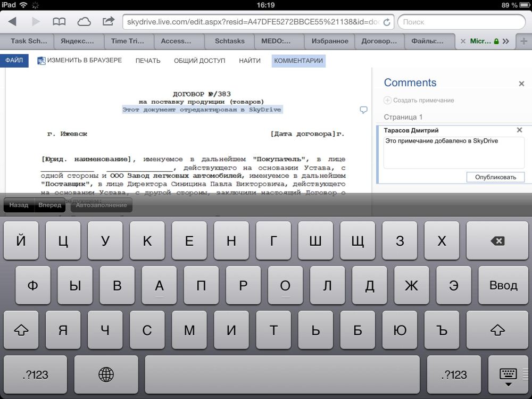532x399 pixels.
Task: Open the ФАЙЛ menu
Action: [14, 61]
